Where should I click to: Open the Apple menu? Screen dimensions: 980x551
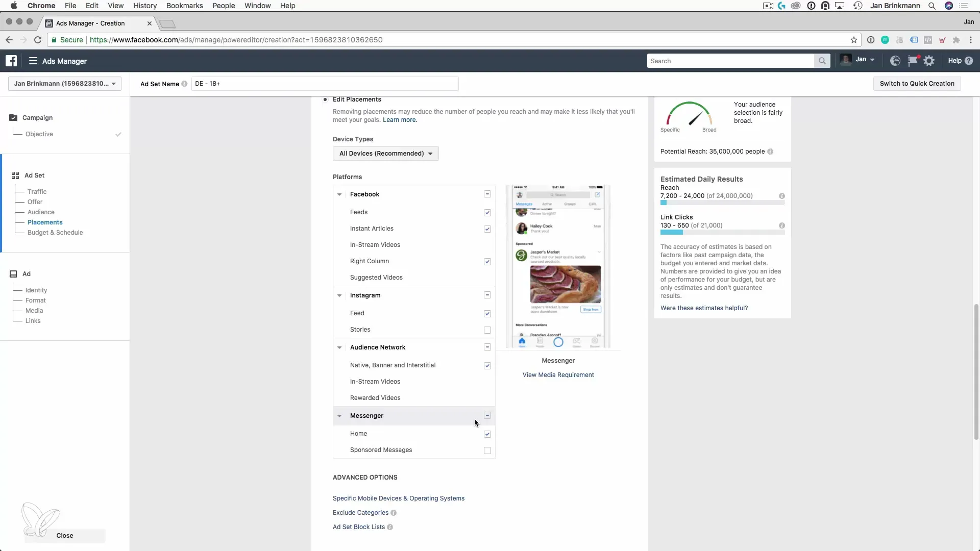[14, 6]
